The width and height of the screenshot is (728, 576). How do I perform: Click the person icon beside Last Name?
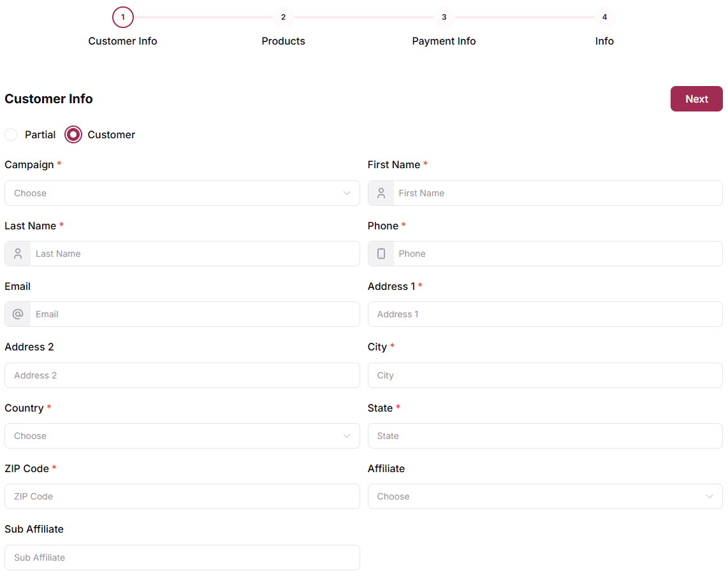pos(18,254)
